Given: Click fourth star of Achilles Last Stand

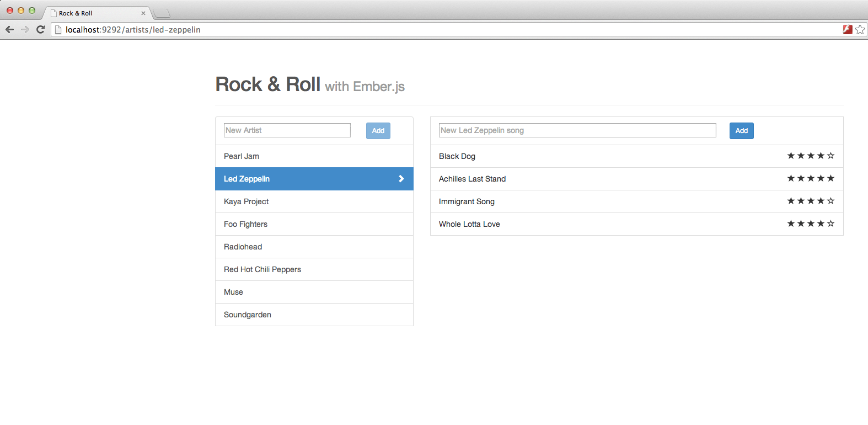Looking at the screenshot, I should (x=821, y=178).
